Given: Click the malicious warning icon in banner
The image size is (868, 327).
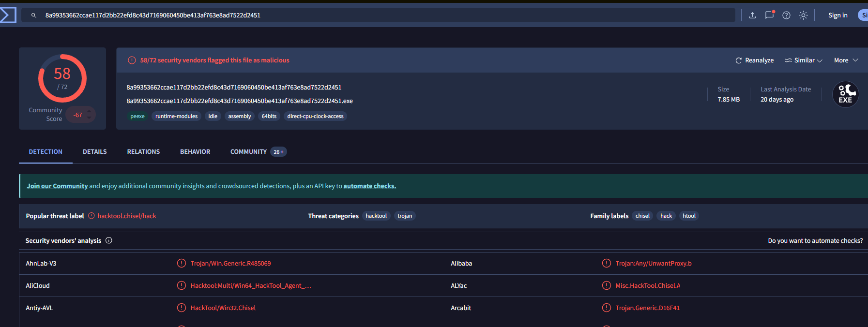Looking at the screenshot, I should 132,60.
